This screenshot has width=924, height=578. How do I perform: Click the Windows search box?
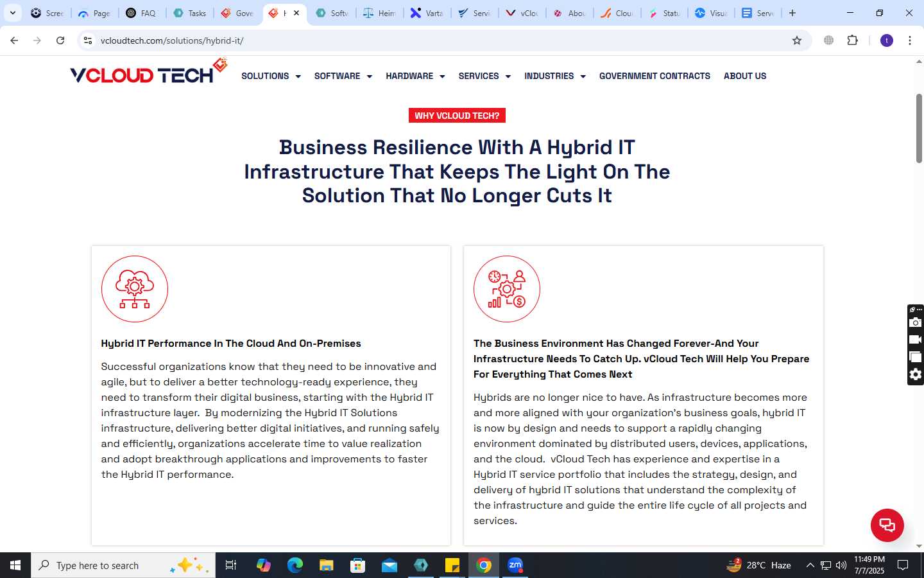coord(123,565)
